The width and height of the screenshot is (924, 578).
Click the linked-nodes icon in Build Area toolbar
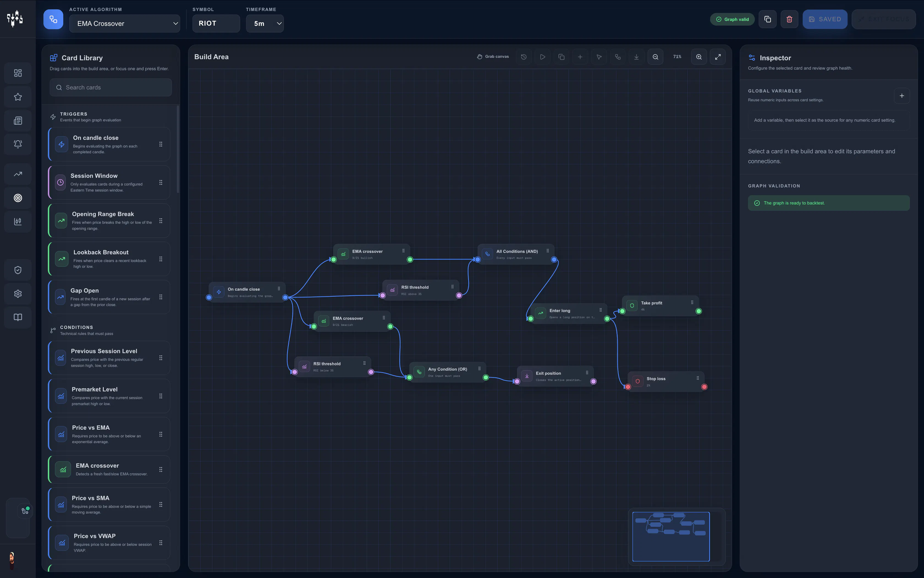point(618,57)
